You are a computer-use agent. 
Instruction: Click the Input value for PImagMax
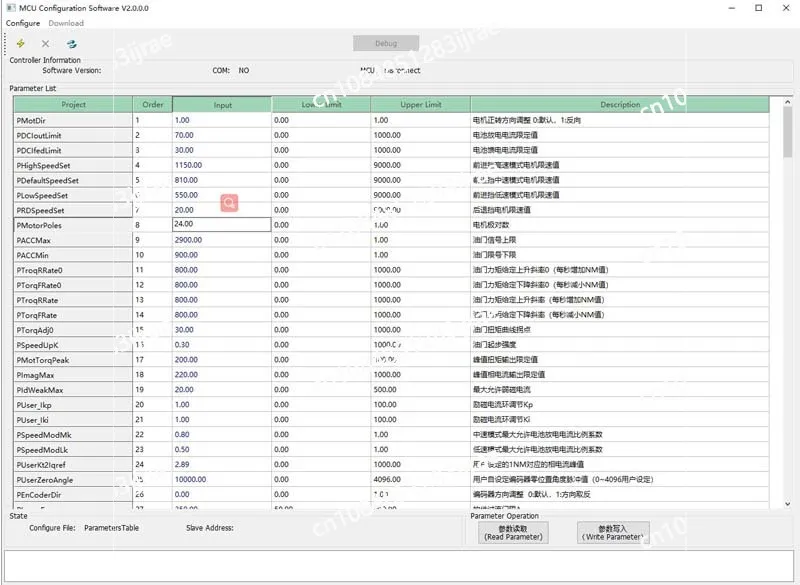click(x=221, y=375)
